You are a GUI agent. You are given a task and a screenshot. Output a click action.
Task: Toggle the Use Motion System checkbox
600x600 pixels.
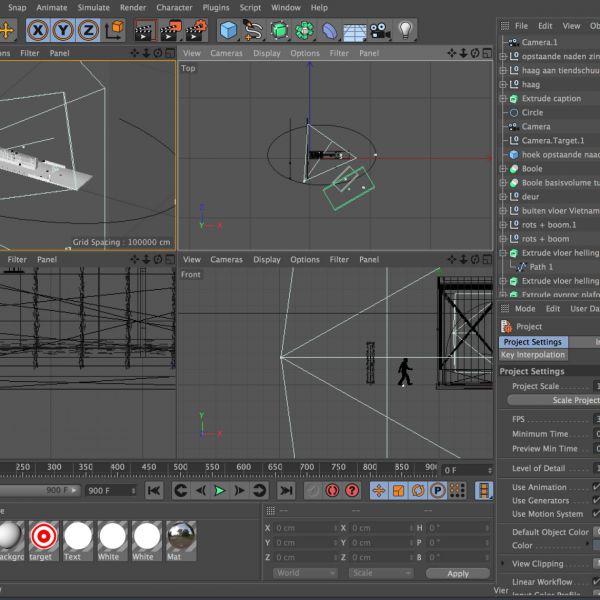[596, 514]
